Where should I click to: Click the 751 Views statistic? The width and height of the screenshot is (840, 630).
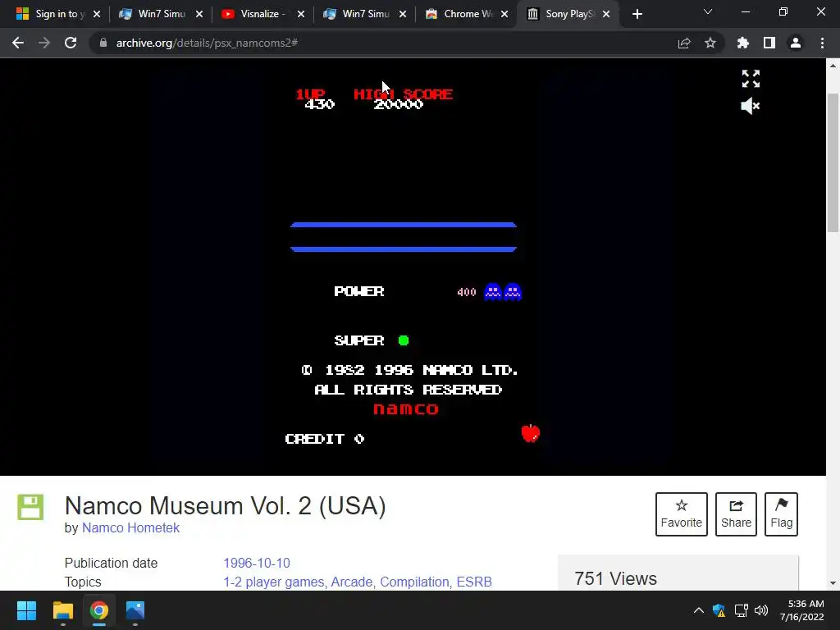click(x=615, y=578)
